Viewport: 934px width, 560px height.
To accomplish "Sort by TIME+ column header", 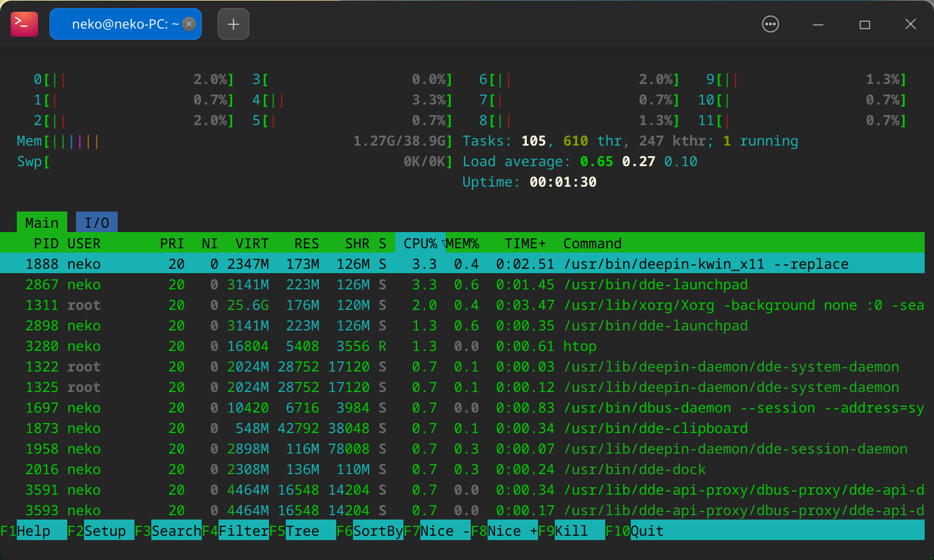I will (525, 243).
